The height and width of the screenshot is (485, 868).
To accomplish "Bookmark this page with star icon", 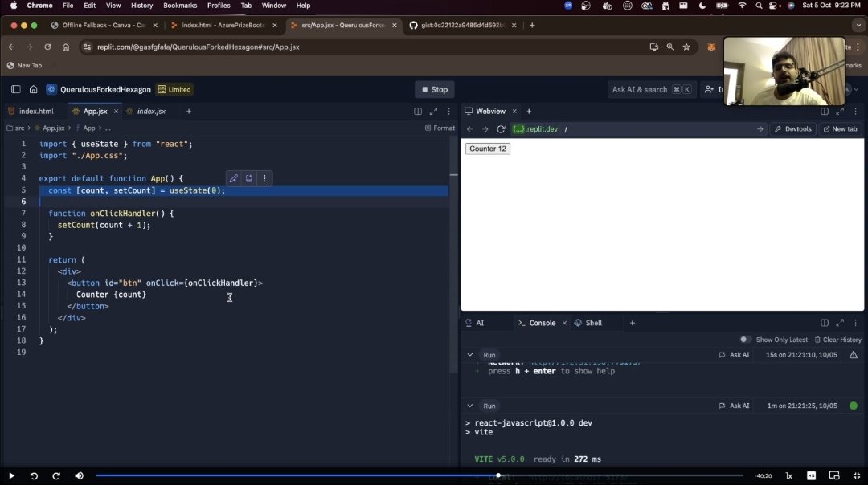I will click(686, 47).
